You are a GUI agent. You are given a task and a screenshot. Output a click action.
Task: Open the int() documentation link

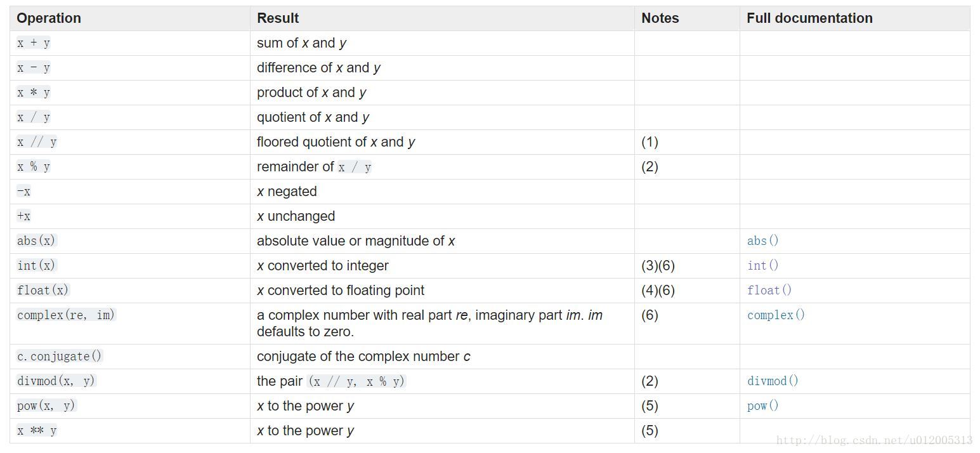tap(762, 266)
